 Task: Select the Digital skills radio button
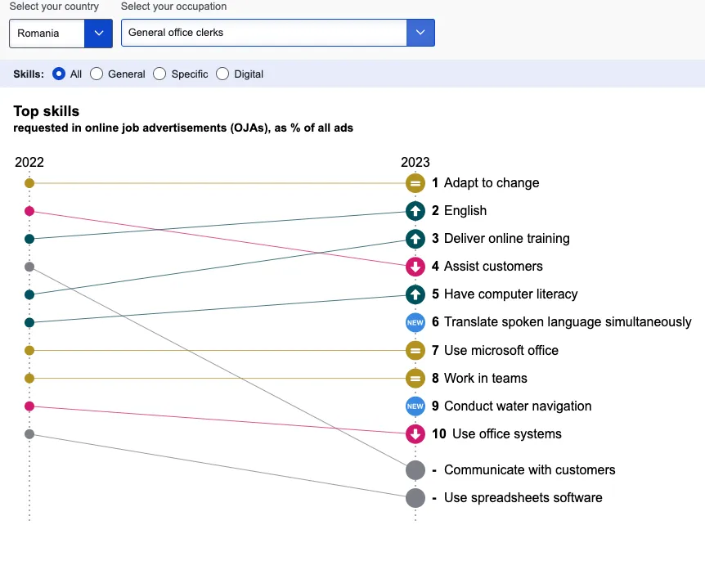(222, 74)
